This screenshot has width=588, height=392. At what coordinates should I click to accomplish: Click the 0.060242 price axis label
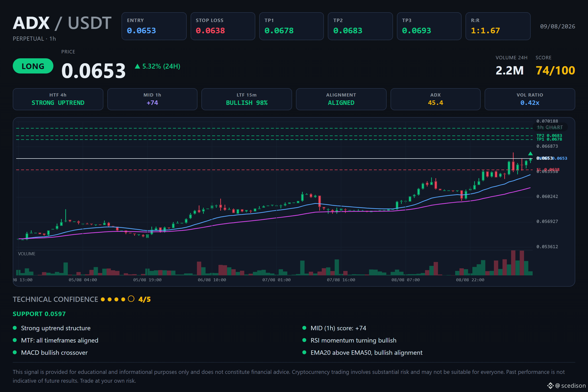pyautogui.click(x=547, y=196)
